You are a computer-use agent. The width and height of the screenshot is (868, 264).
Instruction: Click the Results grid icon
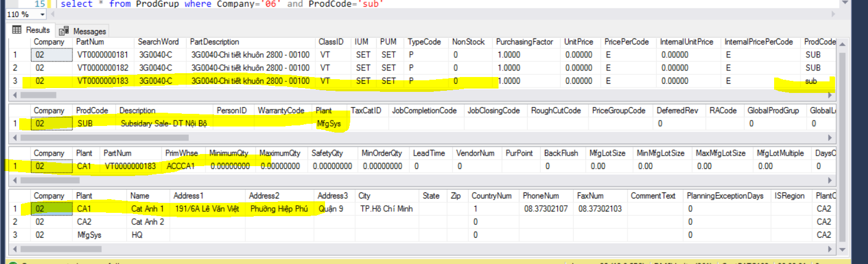pyautogui.click(x=17, y=30)
